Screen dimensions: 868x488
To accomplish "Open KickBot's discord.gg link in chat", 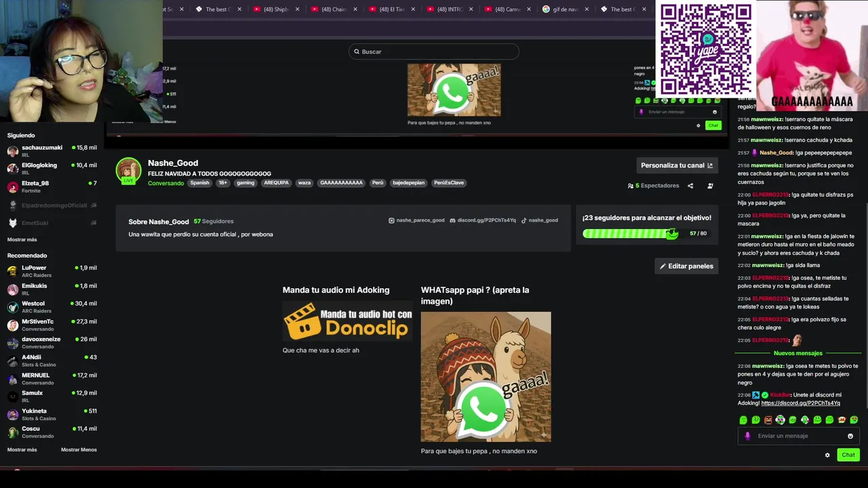I will click(x=800, y=403).
